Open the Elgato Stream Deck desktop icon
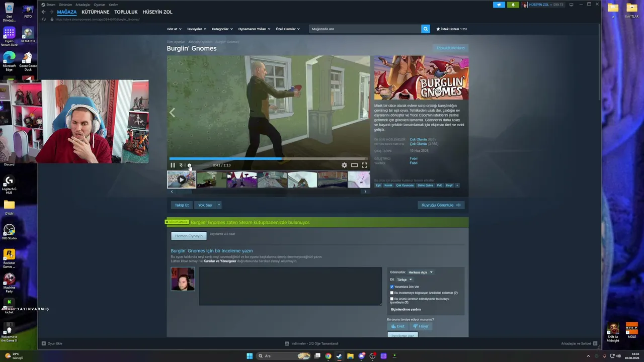 pos(9,37)
